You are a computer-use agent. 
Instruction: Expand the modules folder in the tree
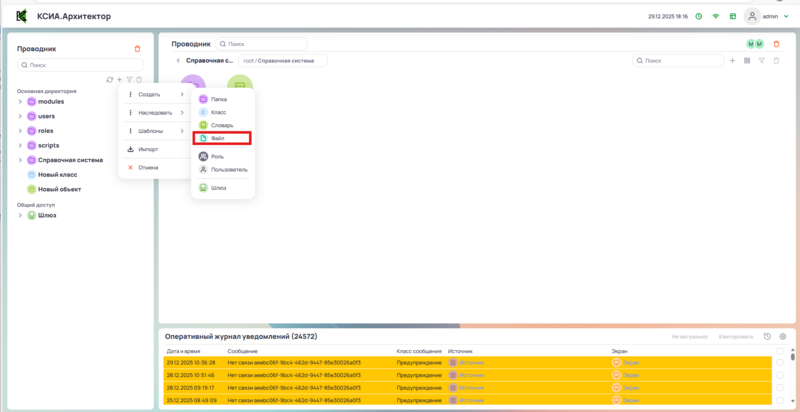[x=20, y=102]
